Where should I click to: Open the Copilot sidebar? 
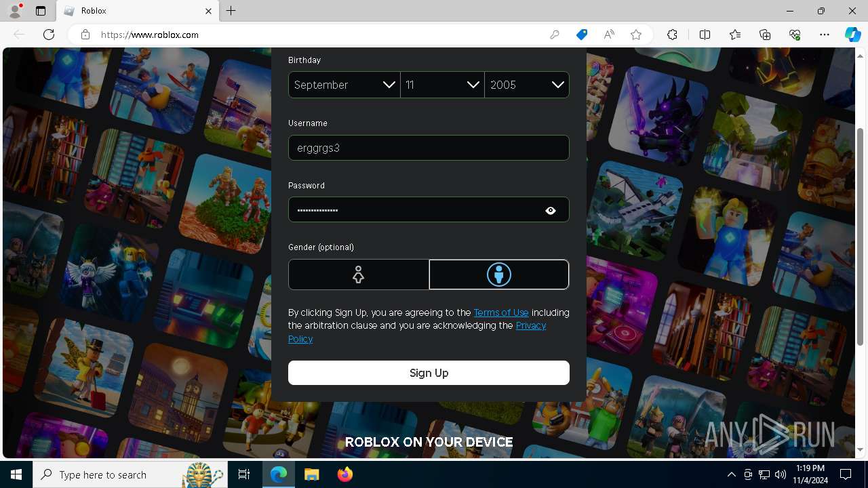click(x=852, y=35)
